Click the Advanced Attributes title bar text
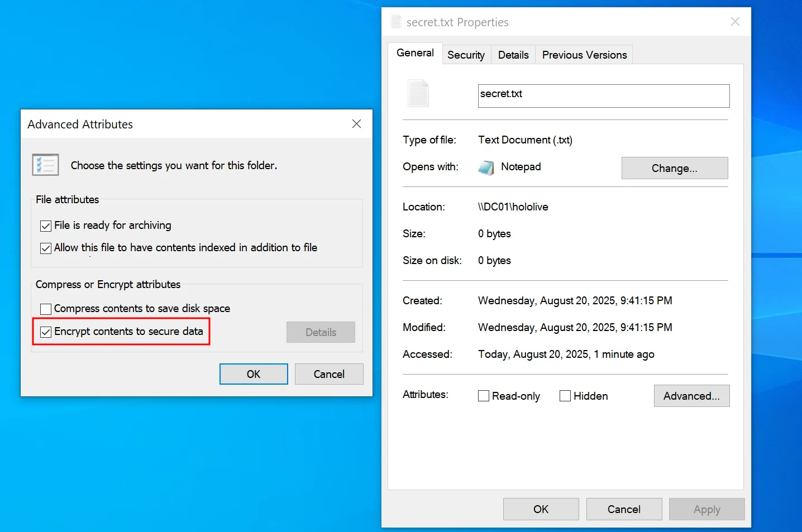The image size is (802, 532). point(80,124)
